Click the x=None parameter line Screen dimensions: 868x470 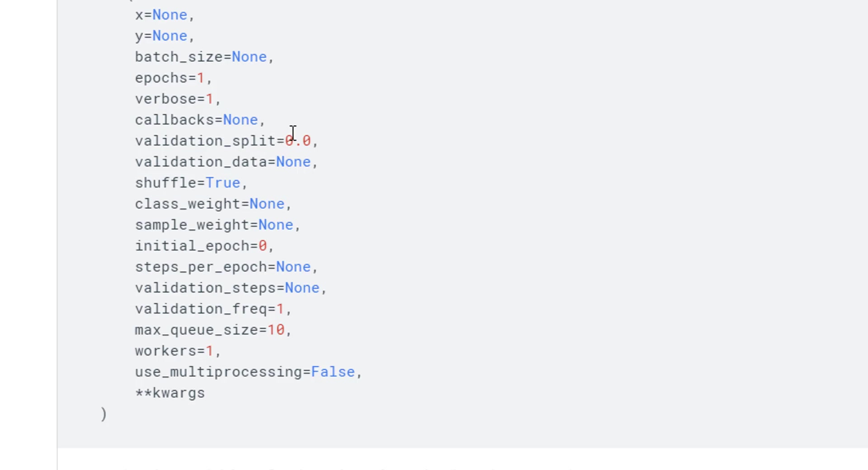165,15
